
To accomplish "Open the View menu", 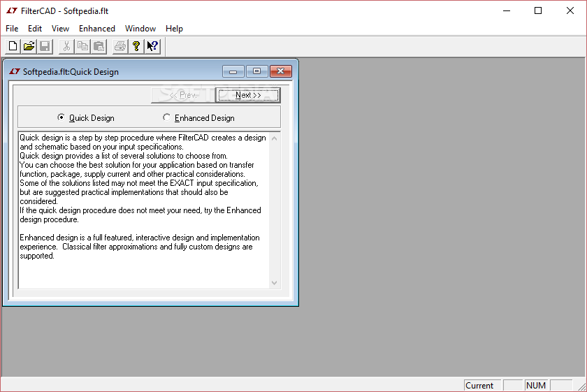I will pyautogui.click(x=60, y=29).
